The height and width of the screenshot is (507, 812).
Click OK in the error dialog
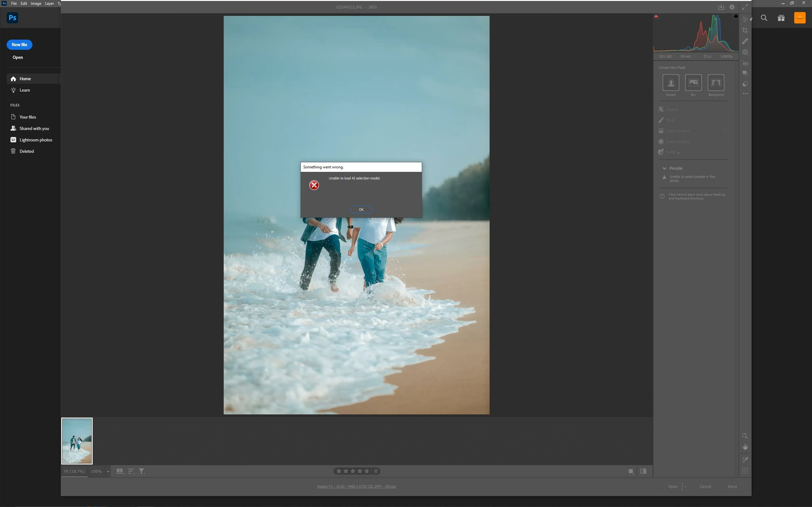click(x=361, y=210)
